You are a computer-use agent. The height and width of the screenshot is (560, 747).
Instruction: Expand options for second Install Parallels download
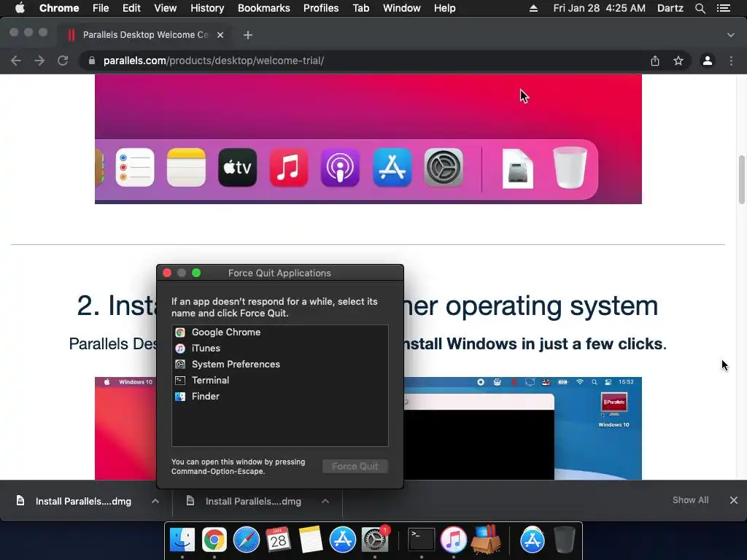coord(325,501)
